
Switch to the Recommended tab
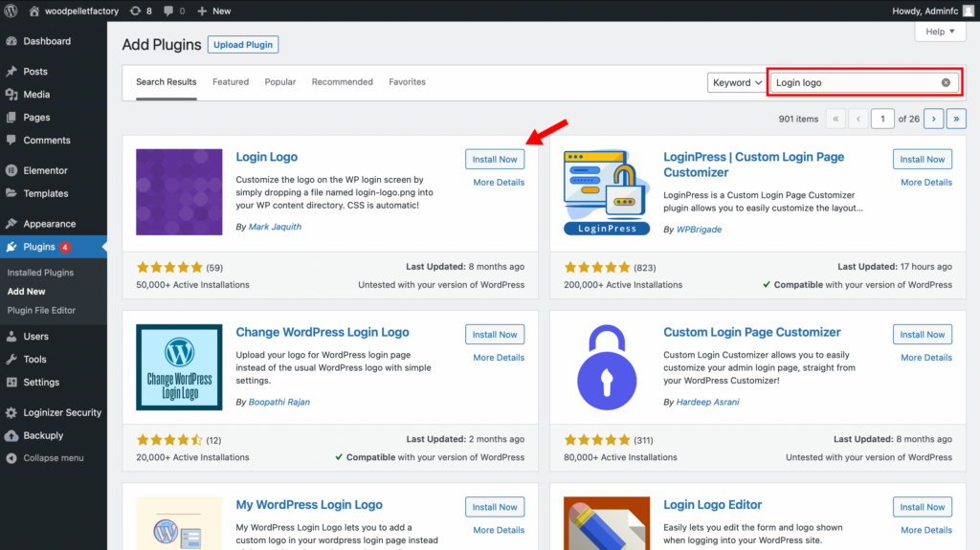[343, 82]
